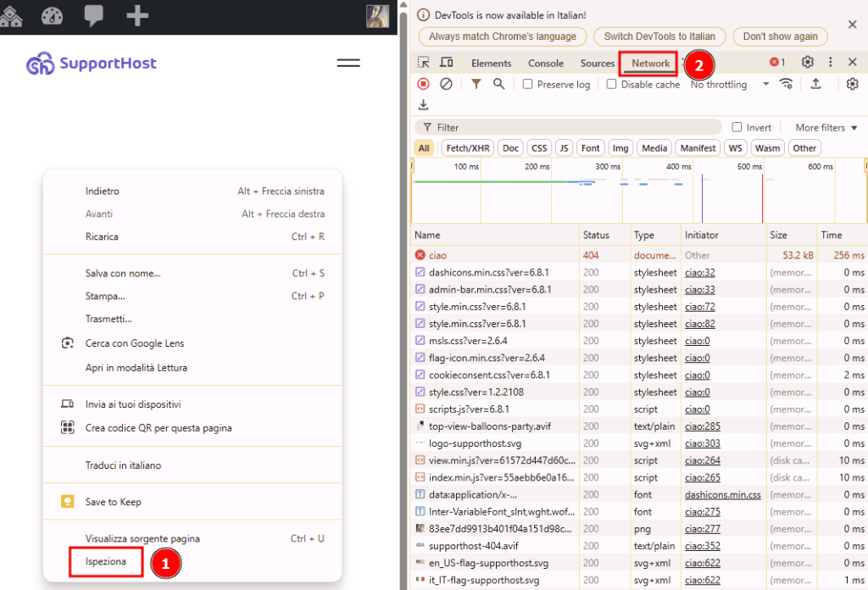868x590 pixels.
Task: Filter requests by CSS
Action: point(539,147)
